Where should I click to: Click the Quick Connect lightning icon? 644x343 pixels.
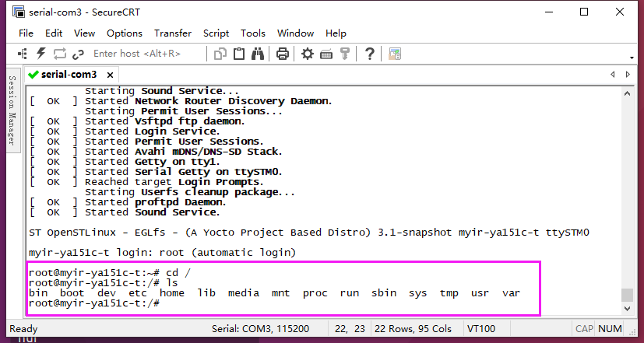click(x=41, y=54)
